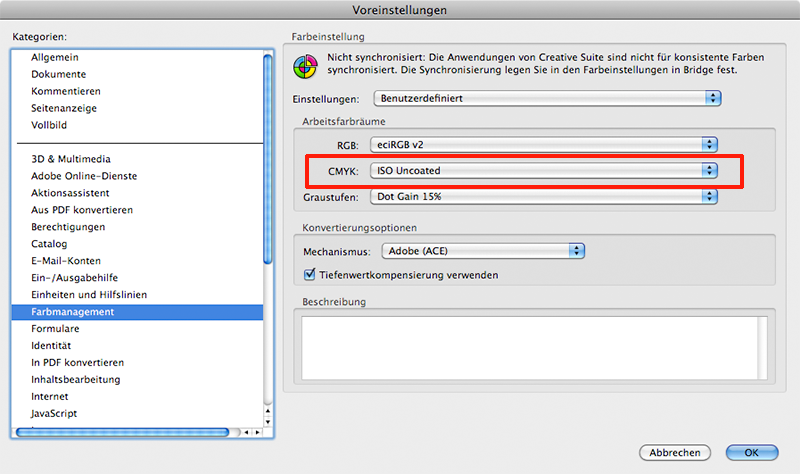Confirm with the OK button
This screenshot has width=800, height=474.
tap(752, 453)
